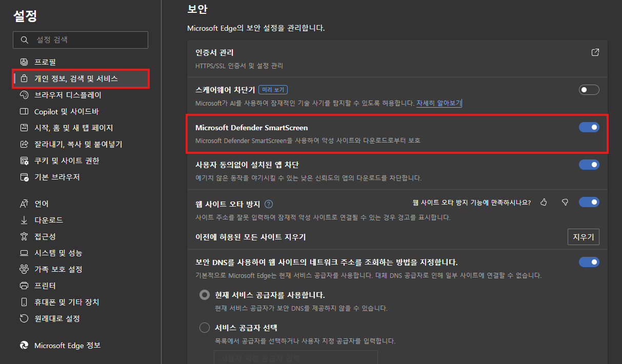Click the search magnifier icon in settings search
Image resolution: width=622 pixels, height=364 pixels.
click(x=24, y=40)
